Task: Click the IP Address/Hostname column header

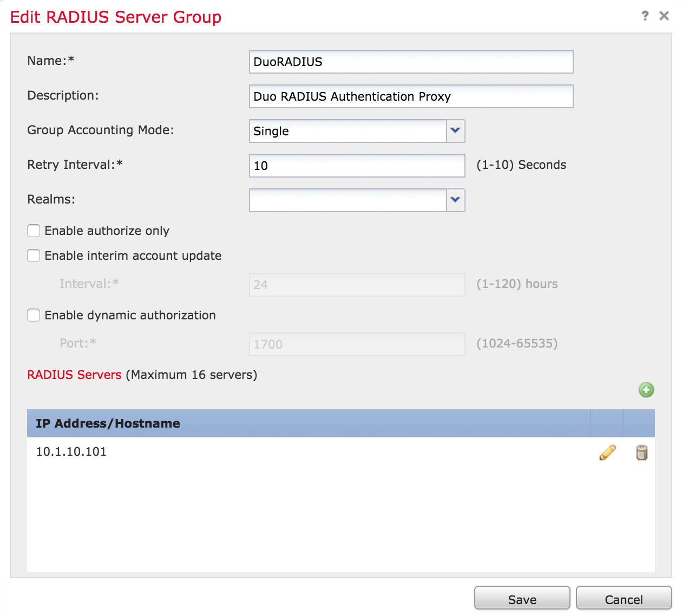Action: [x=107, y=423]
